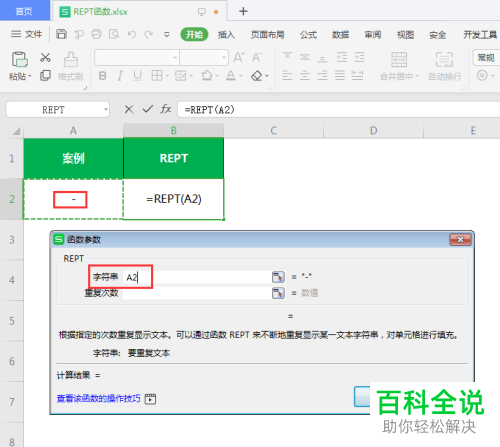Click Select All corner triangle of sheet
This screenshot has width=500, height=447.
(x=16, y=131)
